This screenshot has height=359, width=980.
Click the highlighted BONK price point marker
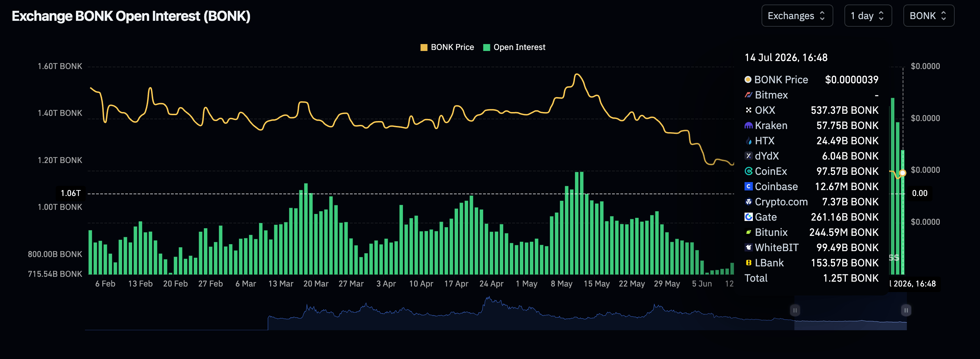click(x=902, y=173)
